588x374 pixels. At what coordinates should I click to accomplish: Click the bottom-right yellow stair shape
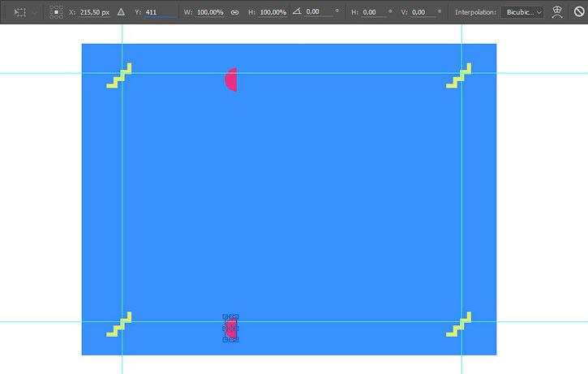[x=458, y=325]
